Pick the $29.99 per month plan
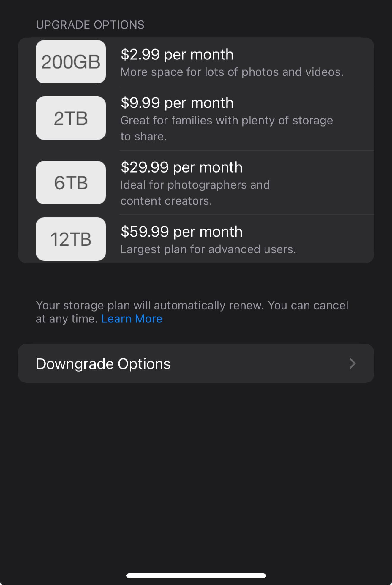 [181, 167]
